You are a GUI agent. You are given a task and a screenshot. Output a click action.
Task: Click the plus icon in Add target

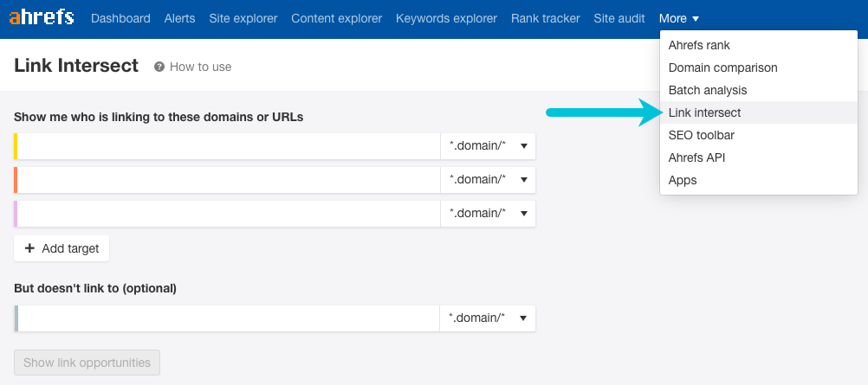click(x=30, y=248)
